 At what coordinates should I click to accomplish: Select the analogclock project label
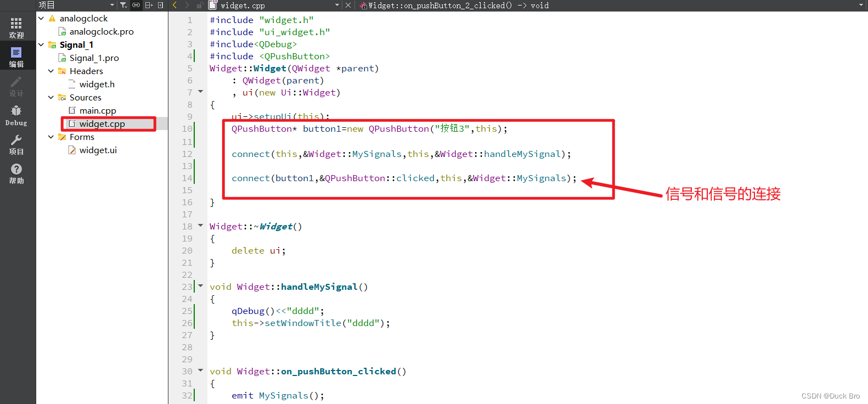(x=83, y=18)
